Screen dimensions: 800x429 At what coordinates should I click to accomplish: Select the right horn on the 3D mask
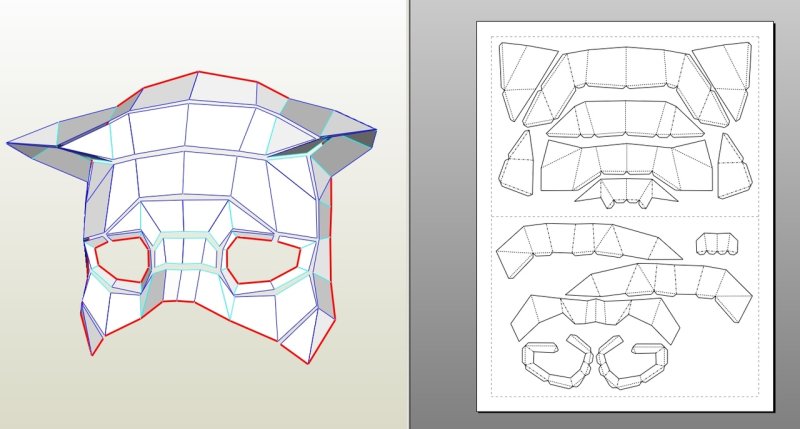[345, 140]
